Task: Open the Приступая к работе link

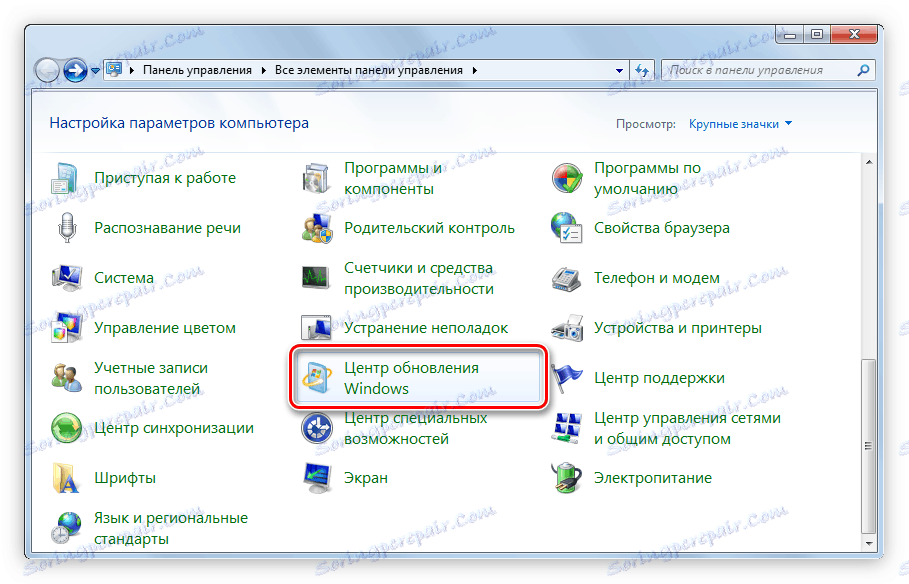Action: pyautogui.click(x=165, y=178)
